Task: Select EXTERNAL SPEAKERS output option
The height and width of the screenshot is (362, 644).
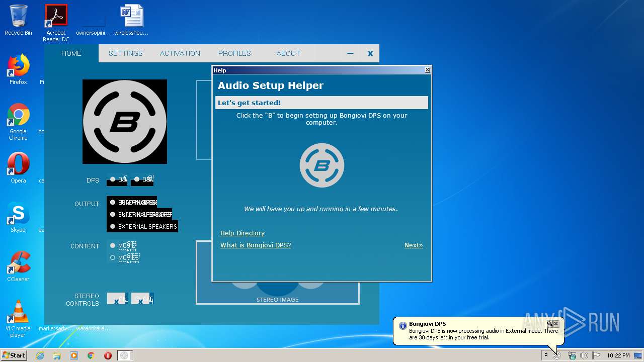Action: [143, 226]
